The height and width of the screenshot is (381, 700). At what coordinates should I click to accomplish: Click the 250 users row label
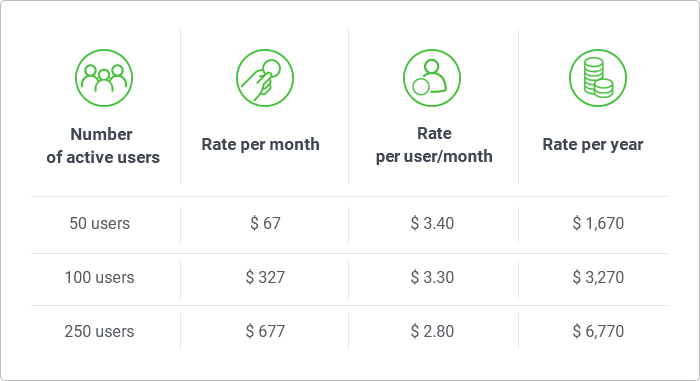click(x=100, y=331)
